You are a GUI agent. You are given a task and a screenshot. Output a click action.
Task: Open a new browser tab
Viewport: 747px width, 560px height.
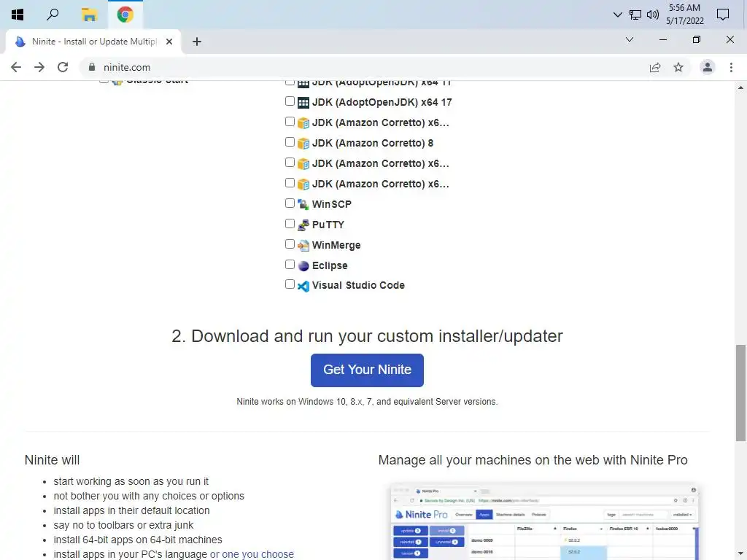[197, 42]
